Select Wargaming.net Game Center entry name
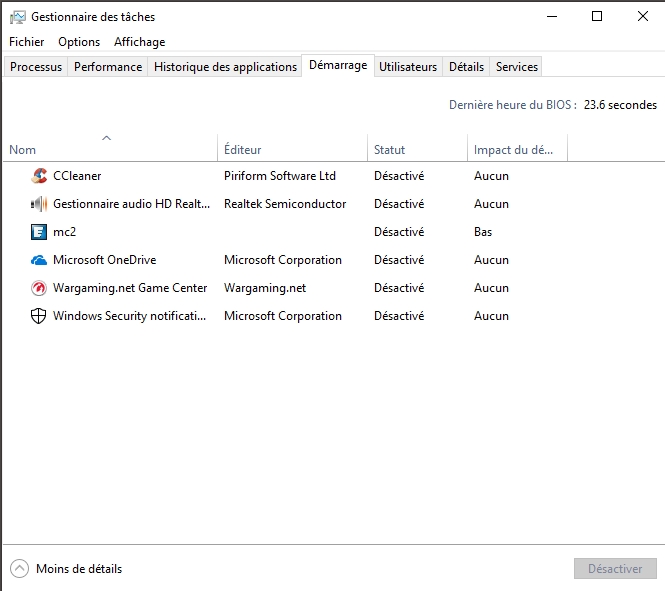Viewport: 665px width, 591px height. 130,288
